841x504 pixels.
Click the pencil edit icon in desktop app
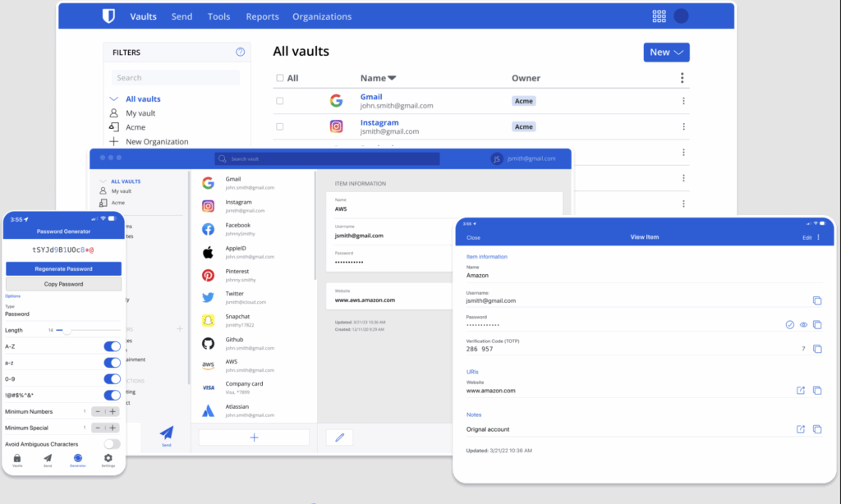(x=339, y=438)
